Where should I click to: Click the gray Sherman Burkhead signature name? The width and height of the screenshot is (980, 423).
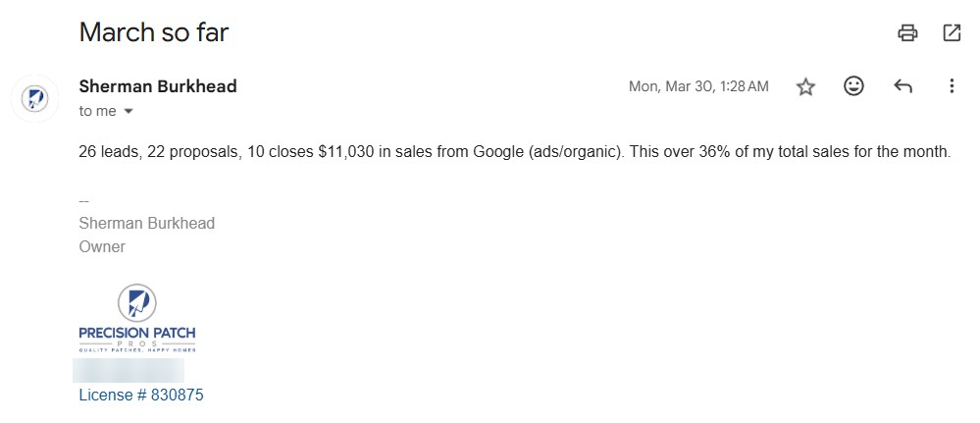click(147, 224)
